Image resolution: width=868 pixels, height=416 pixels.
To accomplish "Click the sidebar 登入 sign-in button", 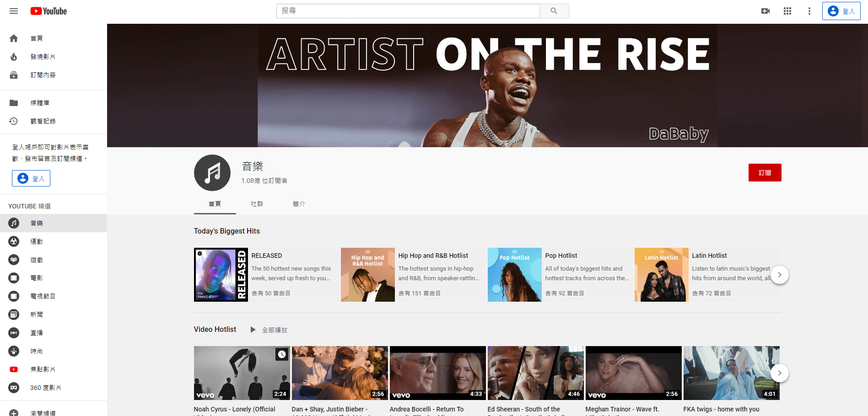I will (x=31, y=178).
